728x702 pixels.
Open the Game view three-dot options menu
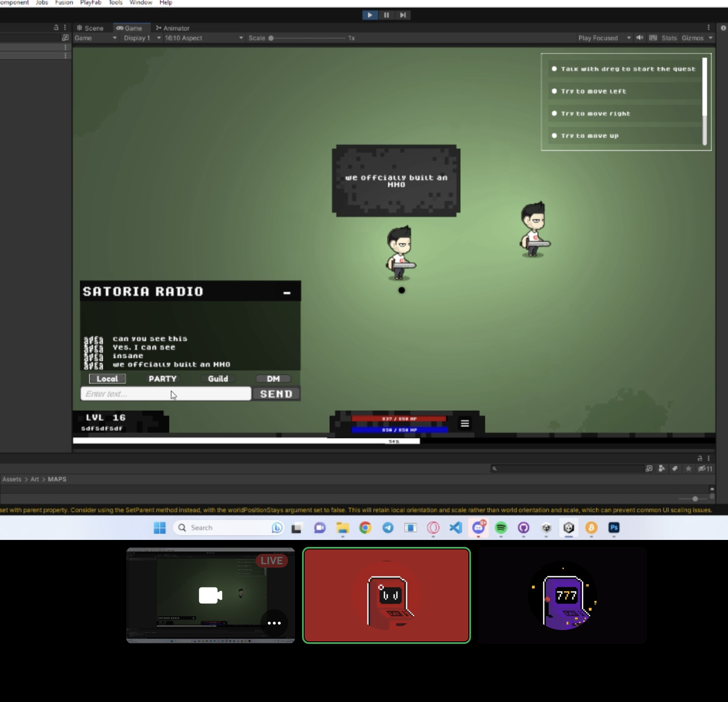tap(708, 27)
